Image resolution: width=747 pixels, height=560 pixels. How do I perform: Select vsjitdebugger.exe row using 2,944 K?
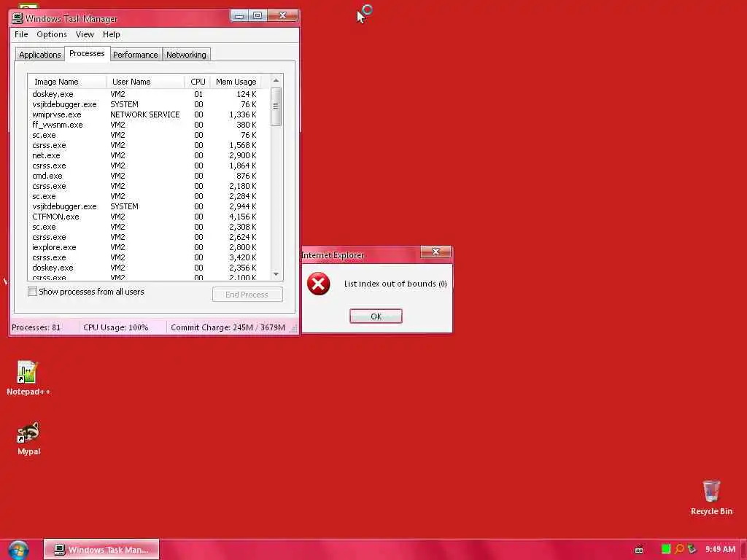point(144,206)
